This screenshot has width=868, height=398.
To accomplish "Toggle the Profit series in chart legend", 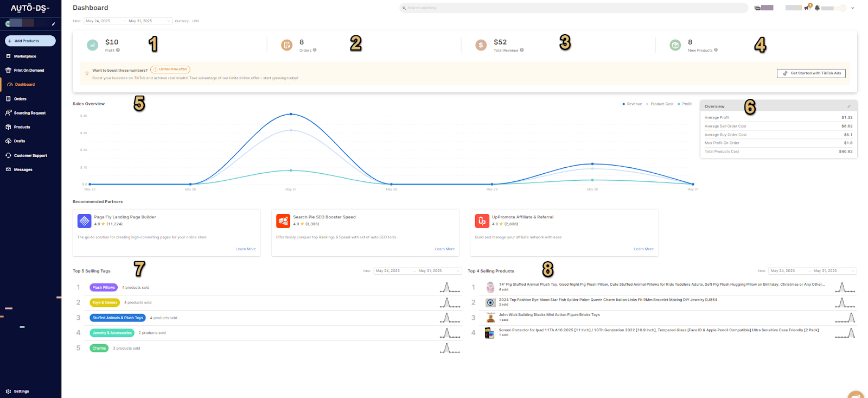I will 685,104.
